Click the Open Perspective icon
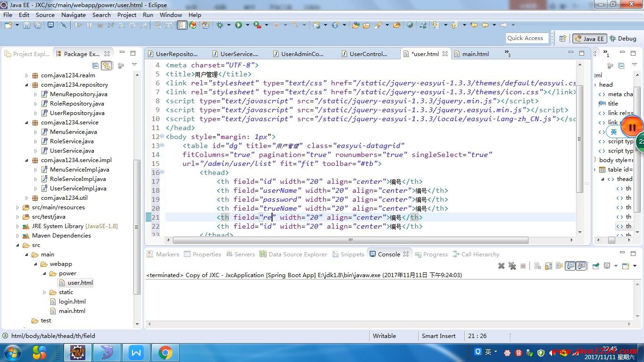This screenshot has width=644, height=362. tap(562, 39)
